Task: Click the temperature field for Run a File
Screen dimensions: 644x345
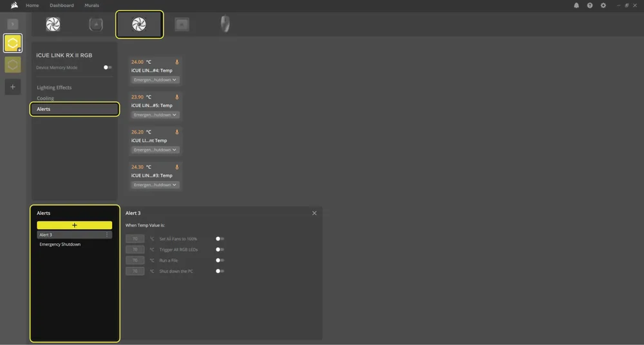Action: point(135,261)
